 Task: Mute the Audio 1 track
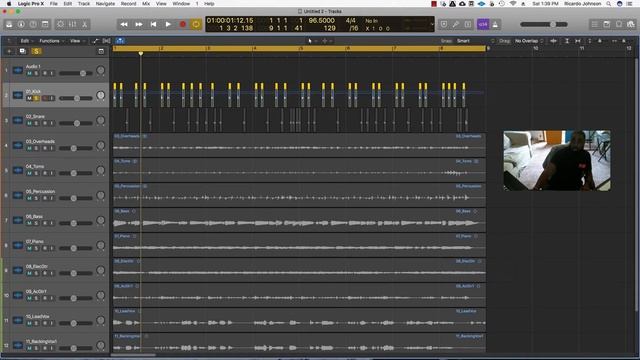tap(29, 73)
